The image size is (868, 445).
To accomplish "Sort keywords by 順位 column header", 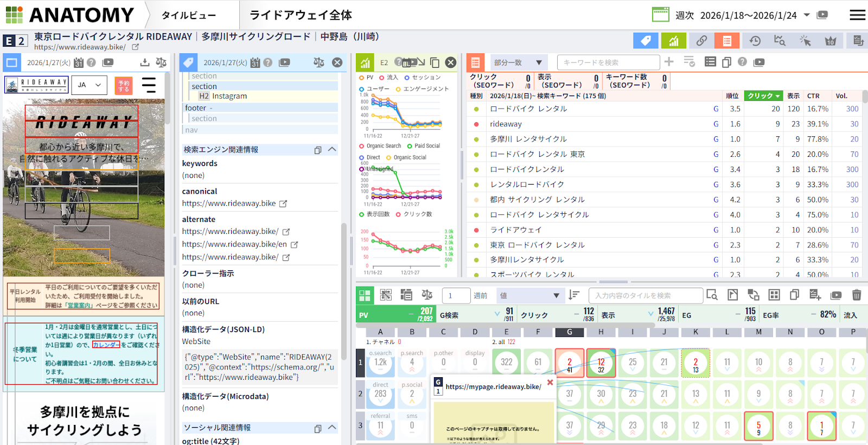I will [732, 96].
